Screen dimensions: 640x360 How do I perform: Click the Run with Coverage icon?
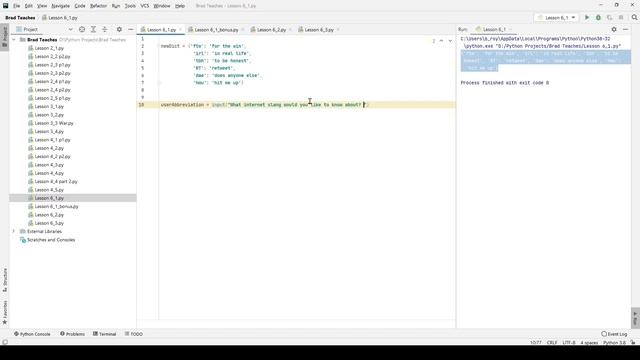click(x=610, y=18)
